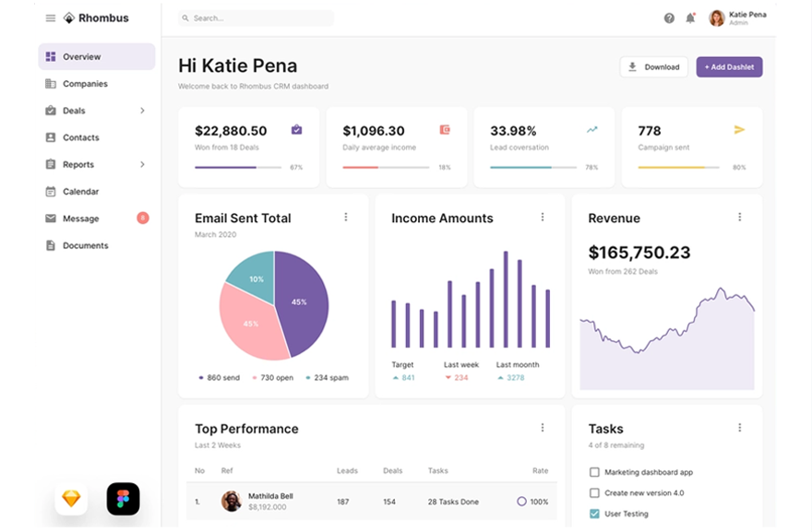The height and width of the screenshot is (532, 812).
Task: Expand the Deals submenu chevron
Action: [x=142, y=111]
